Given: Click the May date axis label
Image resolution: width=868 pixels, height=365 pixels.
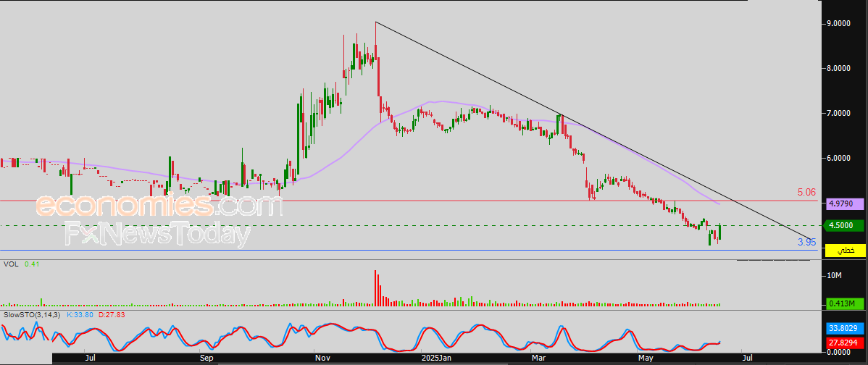Looking at the screenshot, I should point(646,358).
